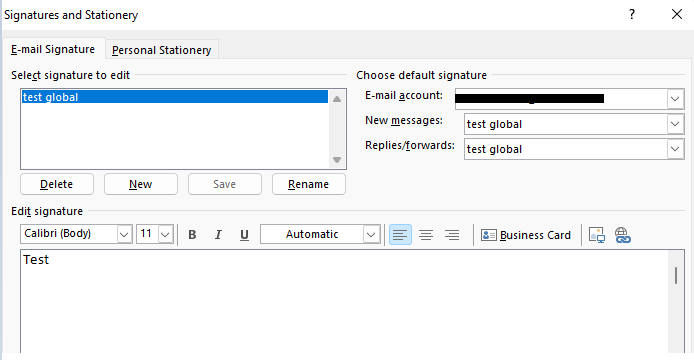This screenshot has width=694, height=360.
Task: Click into the signature text area
Action: [344, 301]
